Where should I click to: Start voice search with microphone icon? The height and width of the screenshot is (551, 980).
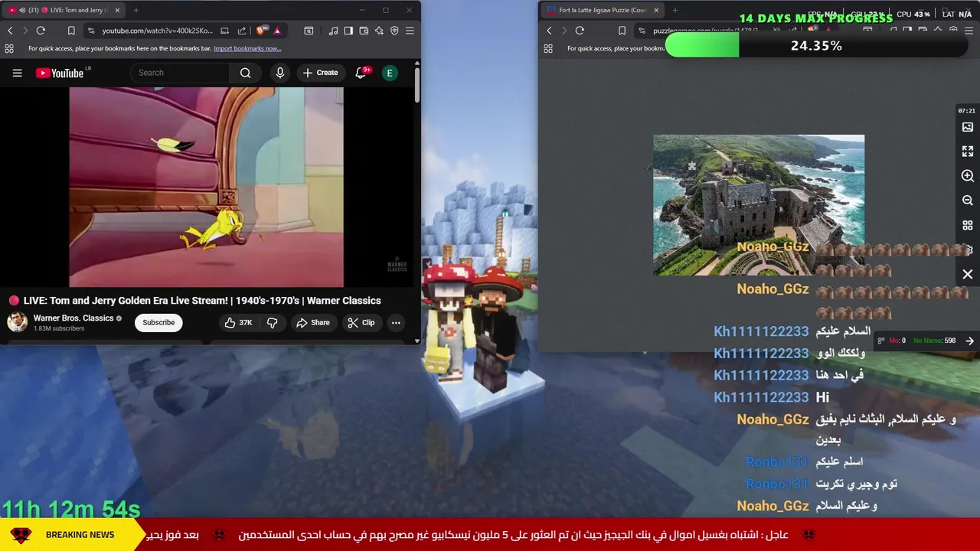pos(280,73)
